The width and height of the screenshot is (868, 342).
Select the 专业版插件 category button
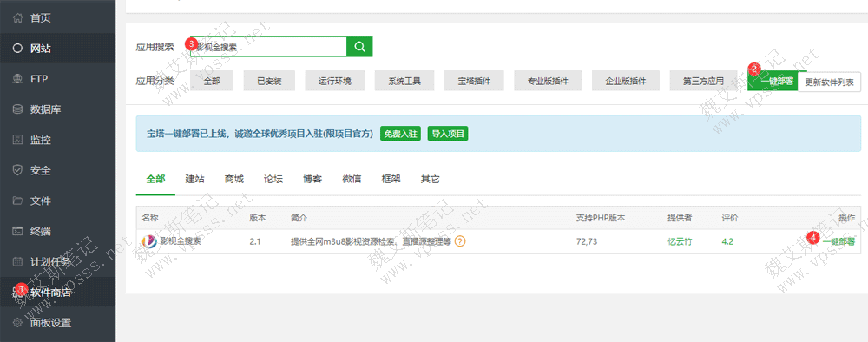pos(548,81)
